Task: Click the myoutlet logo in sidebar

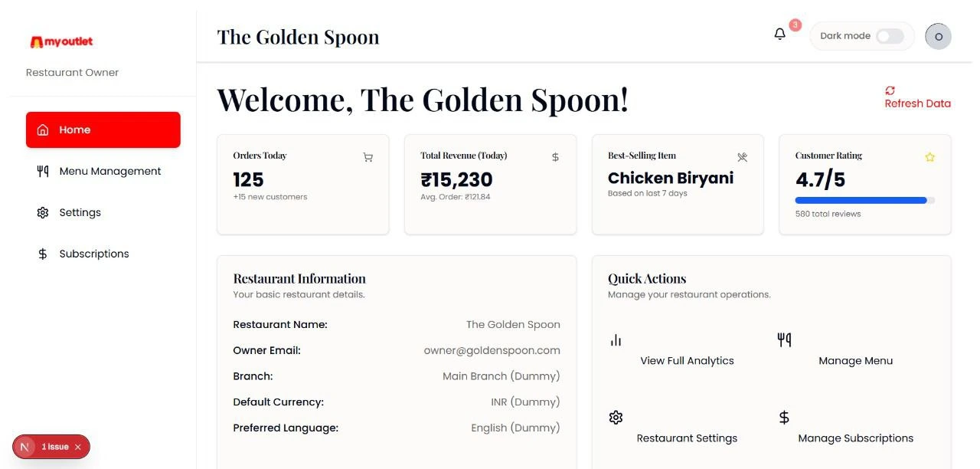Action: tap(61, 42)
